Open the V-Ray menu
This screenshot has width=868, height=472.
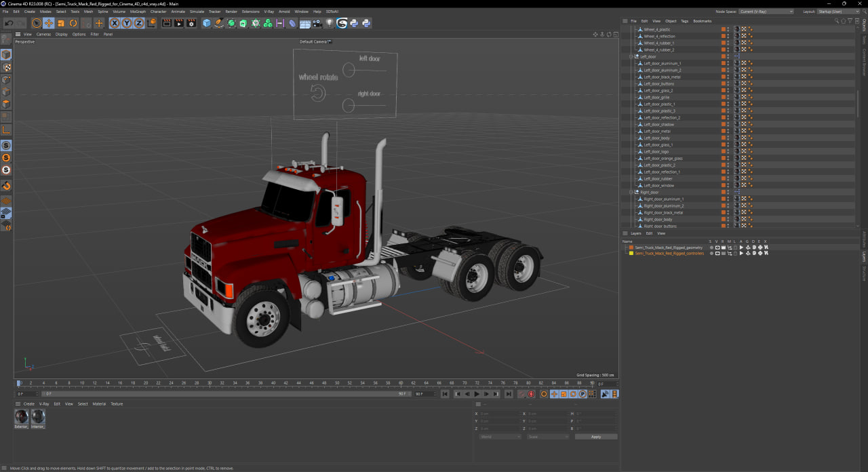pos(269,12)
